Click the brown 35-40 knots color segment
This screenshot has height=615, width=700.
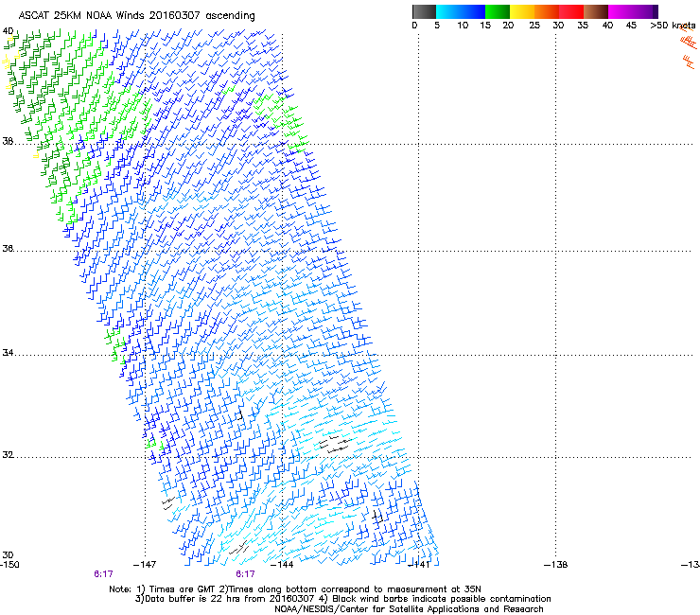(596, 11)
